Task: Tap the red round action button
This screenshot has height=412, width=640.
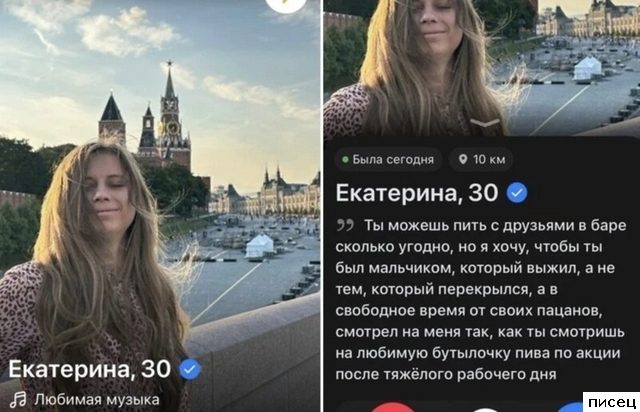Action: pyautogui.click(x=393, y=407)
